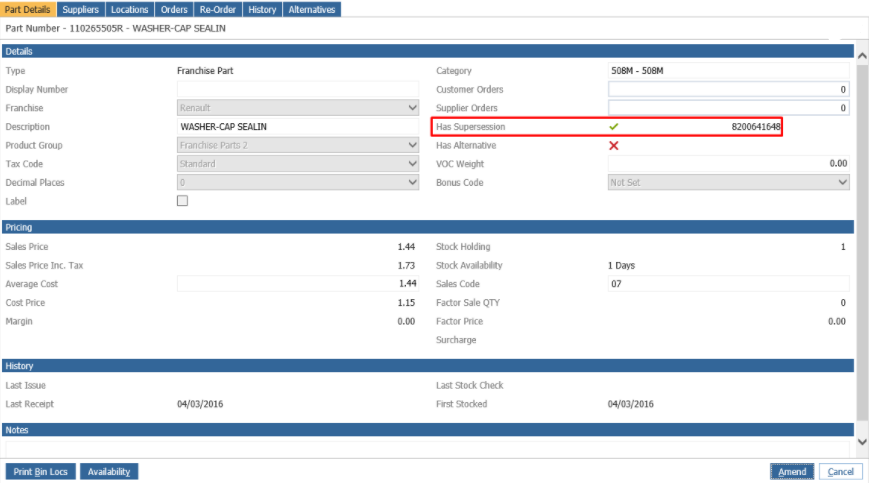Expand the Decimal Places dropdown
The image size is (869, 483).
click(298, 183)
